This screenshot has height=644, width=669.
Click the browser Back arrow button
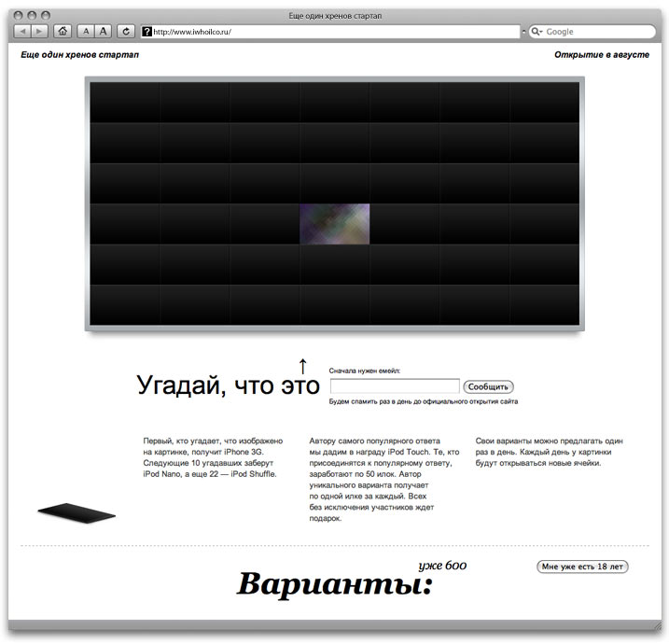click(x=22, y=32)
